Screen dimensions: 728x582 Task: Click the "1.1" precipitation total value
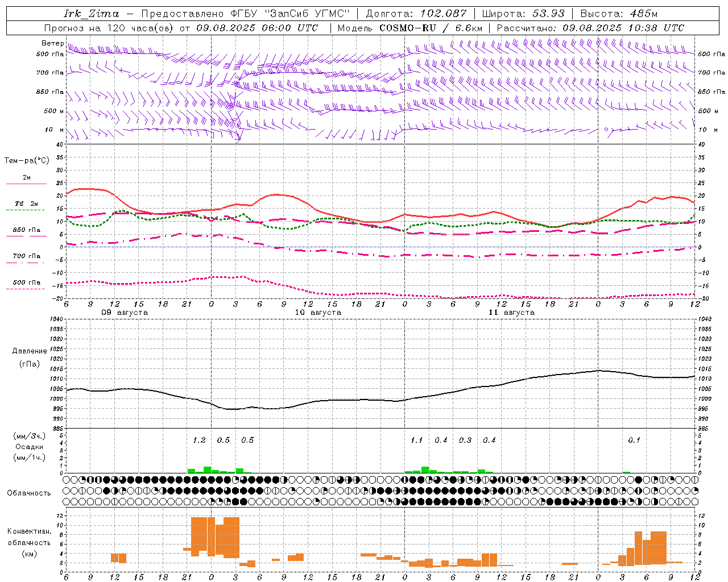pos(417,440)
